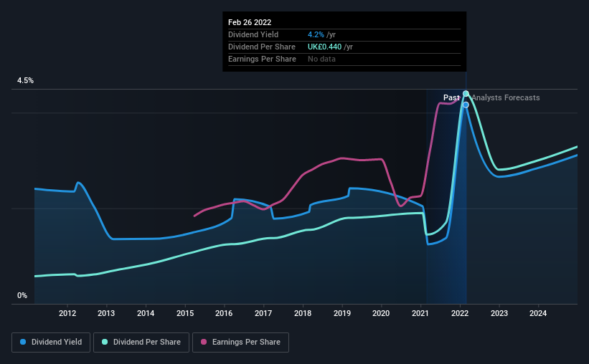Click the 2019 year label on axis

pyautogui.click(x=341, y=313)
